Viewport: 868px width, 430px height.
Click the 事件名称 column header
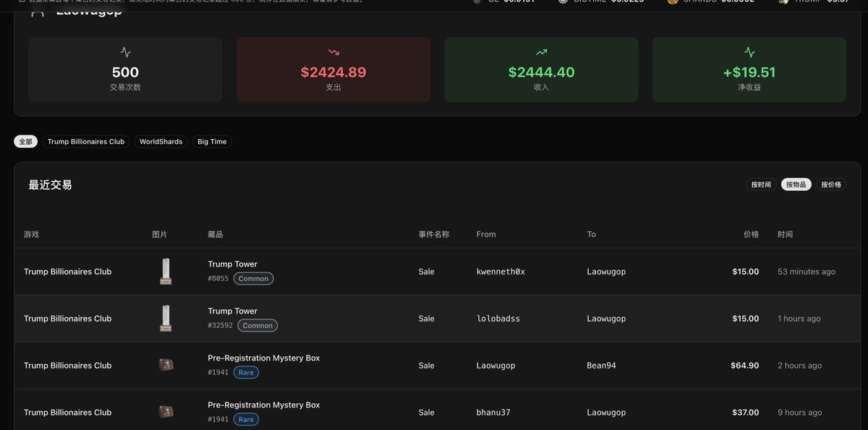pyautogui.click(x=434, y=235)
